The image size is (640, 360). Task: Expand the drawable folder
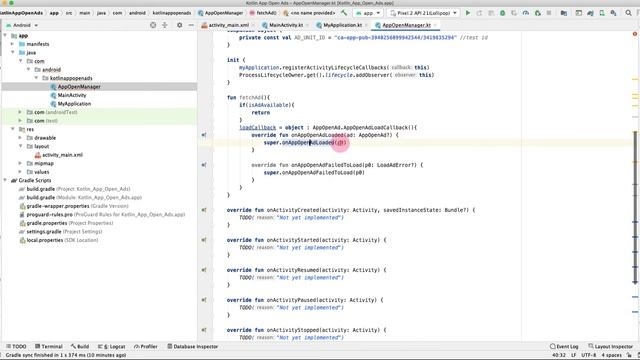[20, 138]
